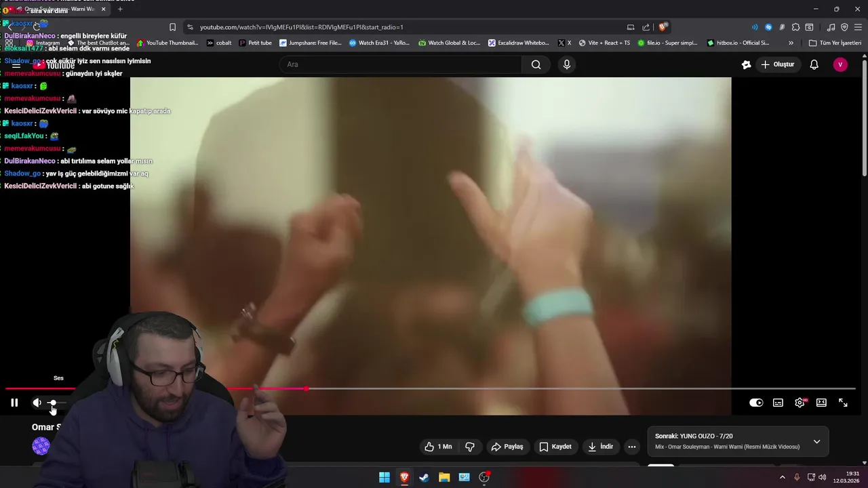The image size is (868, 488).
Task: Click the YouTube search field Ara
Action: (x=400, y=64)
